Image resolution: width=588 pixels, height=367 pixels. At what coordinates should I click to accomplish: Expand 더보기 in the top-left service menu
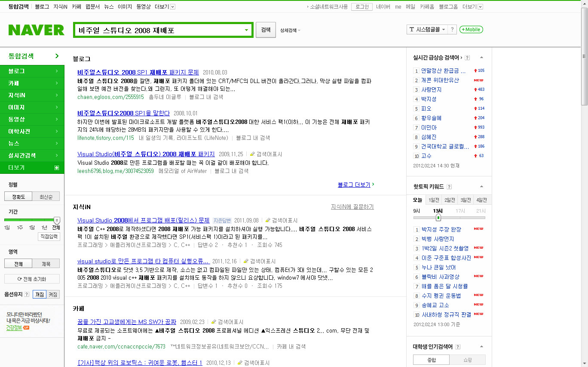point(165,6)
